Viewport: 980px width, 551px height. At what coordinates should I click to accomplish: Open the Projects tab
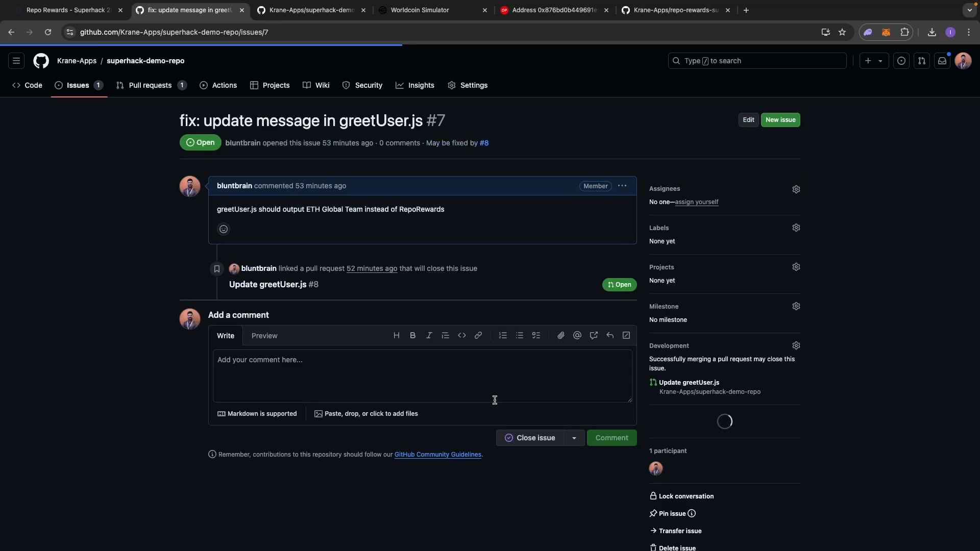[x=270, y=85]
